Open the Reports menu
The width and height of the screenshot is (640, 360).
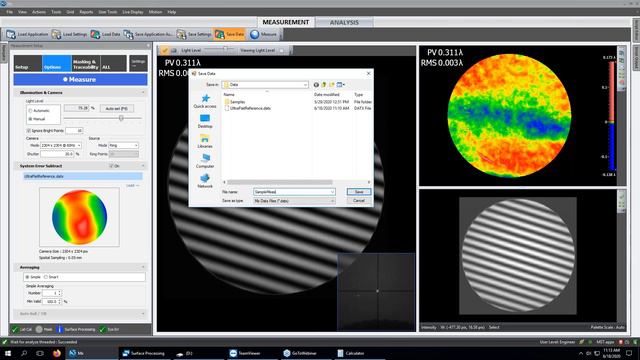pos(86,12)
